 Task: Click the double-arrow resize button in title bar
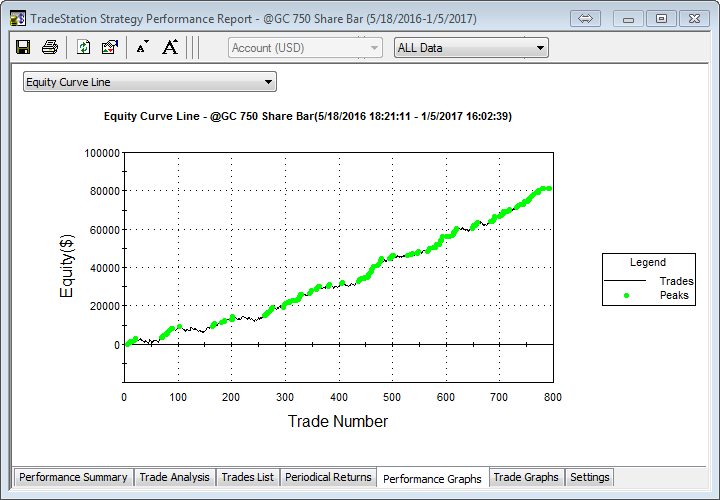point(586,18)
